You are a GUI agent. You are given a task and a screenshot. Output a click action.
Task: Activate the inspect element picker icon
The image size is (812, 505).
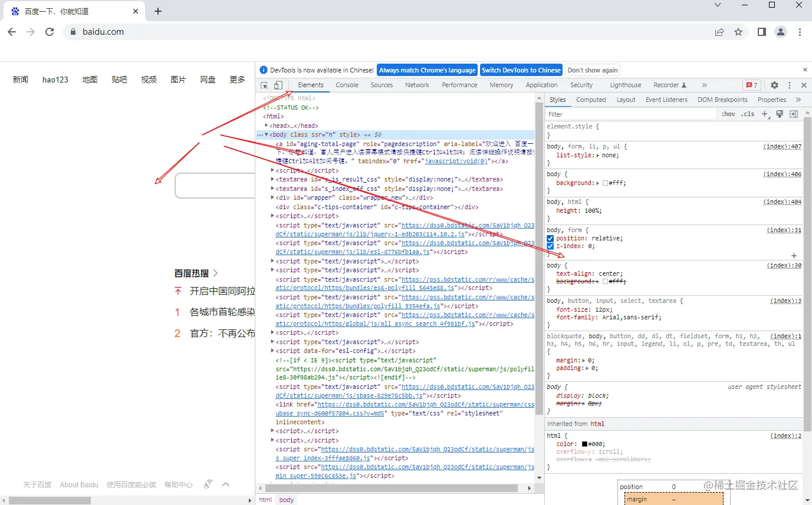pos(264,85)
